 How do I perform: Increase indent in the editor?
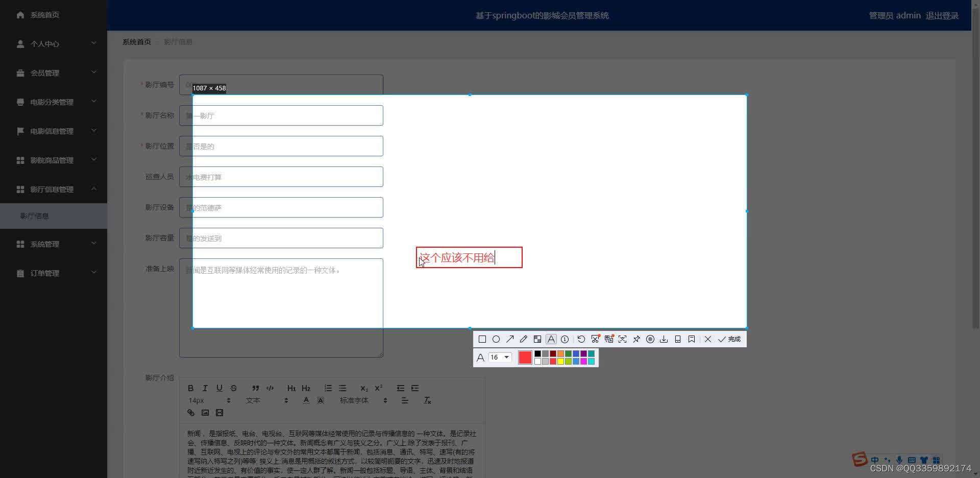click(415, 388)
